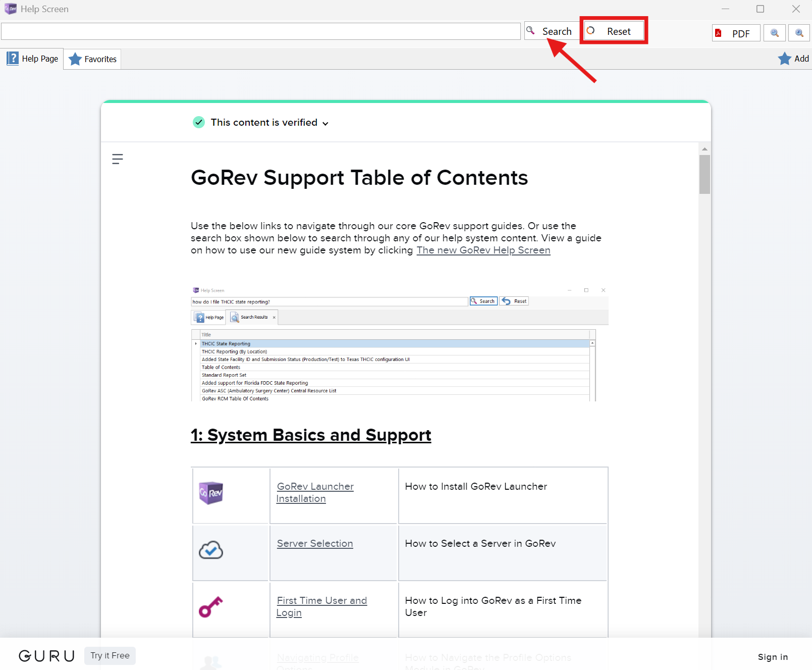Screen dimensions: 812x670
Task: Export the page with the PDF button
Action: [736, 33]
